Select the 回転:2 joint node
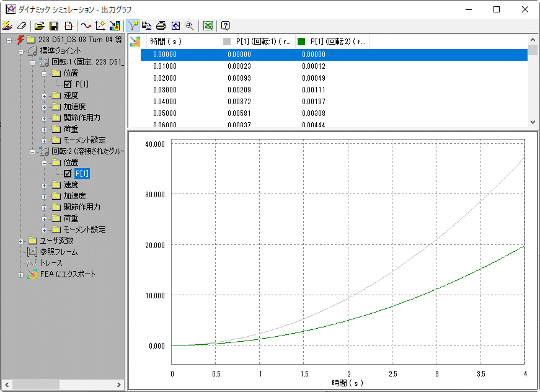The image size is (540, 392). point(88,151)
